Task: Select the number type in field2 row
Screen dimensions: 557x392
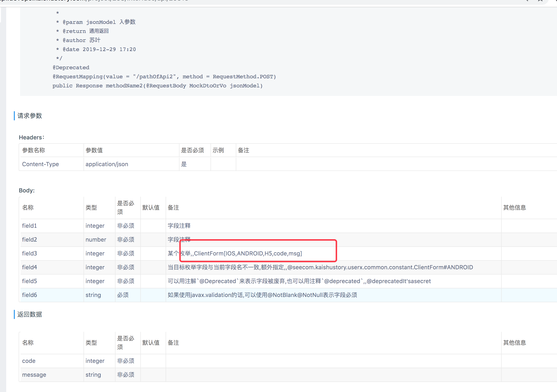Action: (96, 240)
